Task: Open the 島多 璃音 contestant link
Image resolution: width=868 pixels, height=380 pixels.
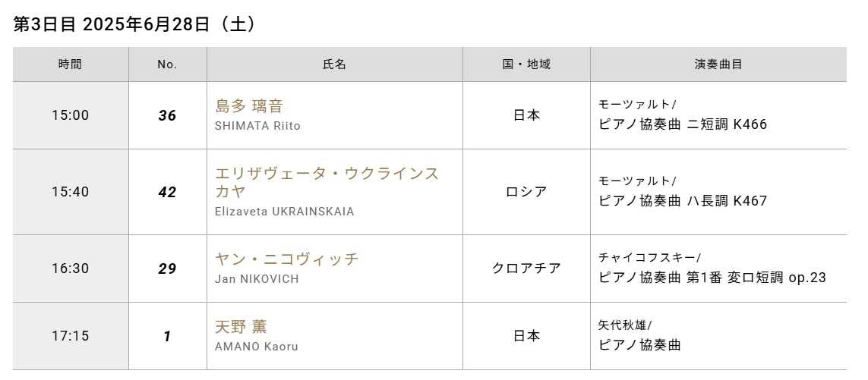Action: (250, 106)
